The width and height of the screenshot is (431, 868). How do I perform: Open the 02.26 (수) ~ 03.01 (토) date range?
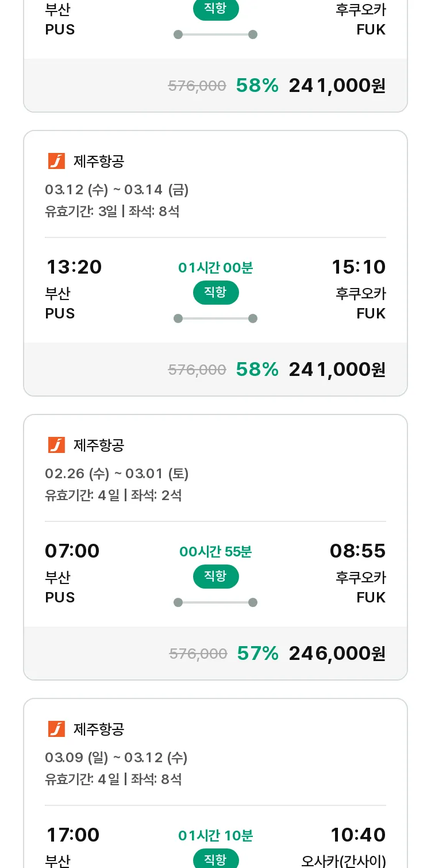click(117, 474)
